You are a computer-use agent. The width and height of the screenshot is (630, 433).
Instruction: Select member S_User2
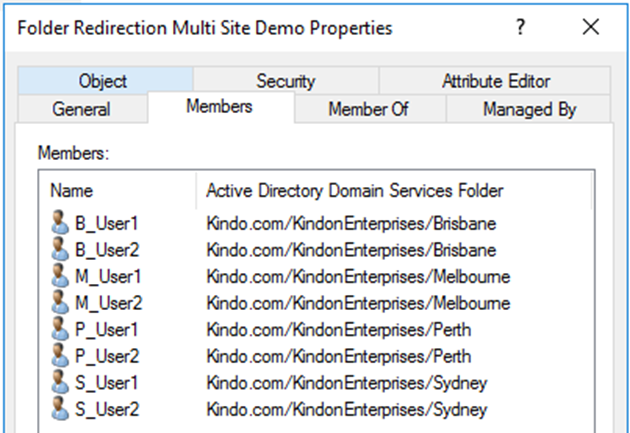[x=107, y=409]
